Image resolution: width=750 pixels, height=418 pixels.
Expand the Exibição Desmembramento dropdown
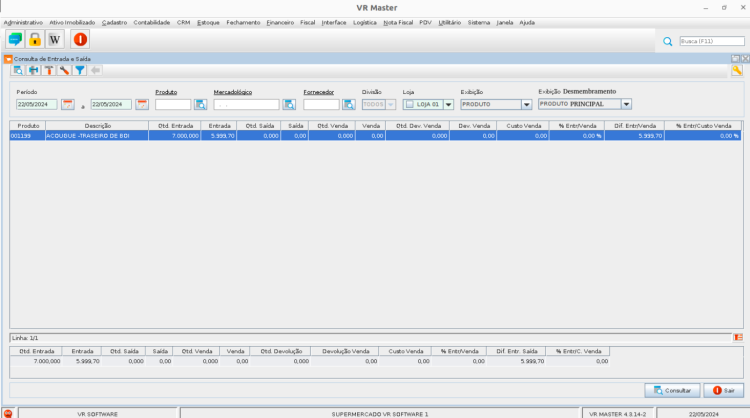click(626, 104)
